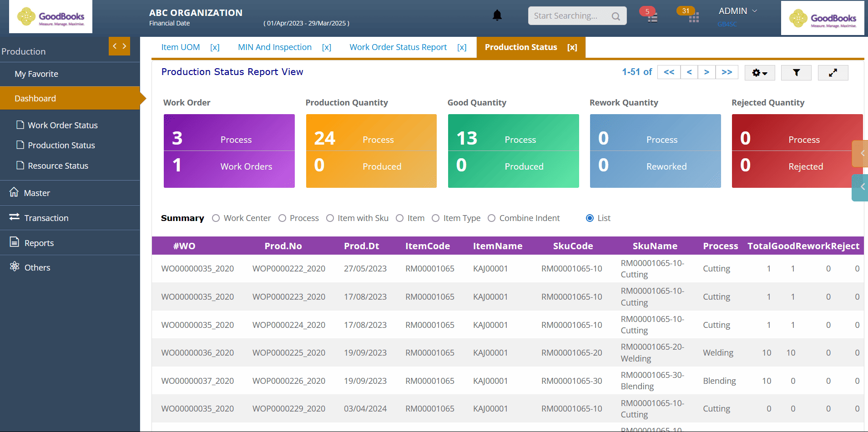868x432 pixels.
Task: Choose the Combine Indent radio option
Action: (x=491, y=218)
